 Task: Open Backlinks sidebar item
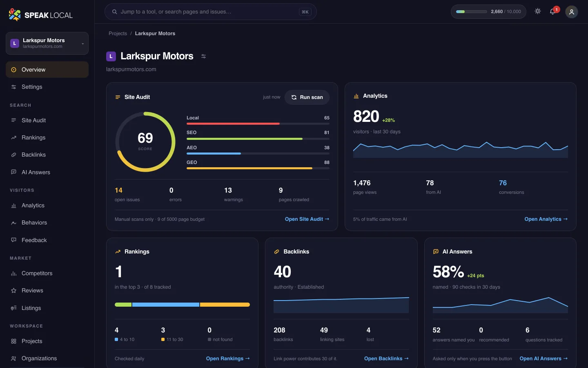point(47,155)
